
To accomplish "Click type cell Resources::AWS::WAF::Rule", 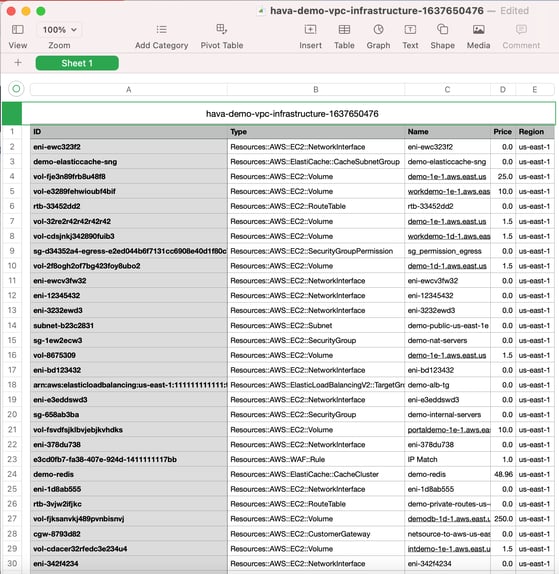I will click(x=316, y=459).
